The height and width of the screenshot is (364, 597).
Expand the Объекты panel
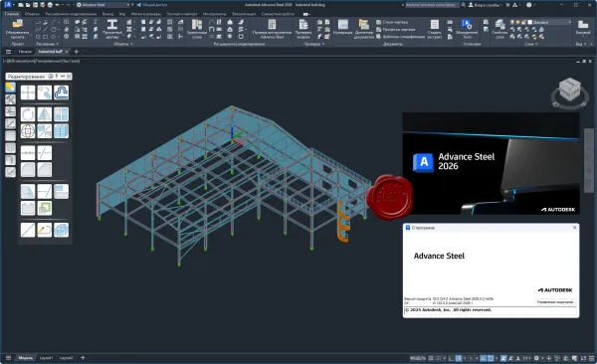pyautogui.click(x=123, y=44)
